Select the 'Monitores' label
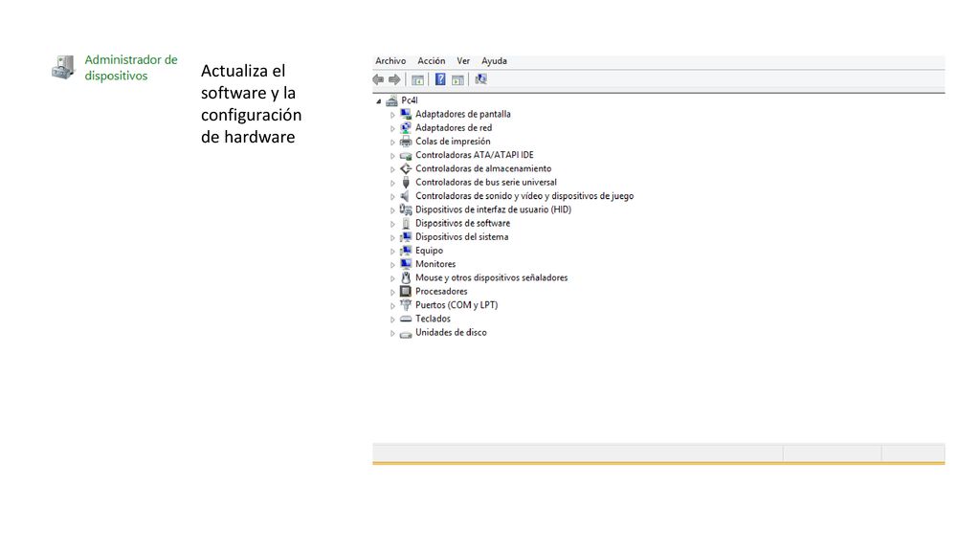Image resolution: width=980 pixels, height=551 pixels. click(435, 264)
